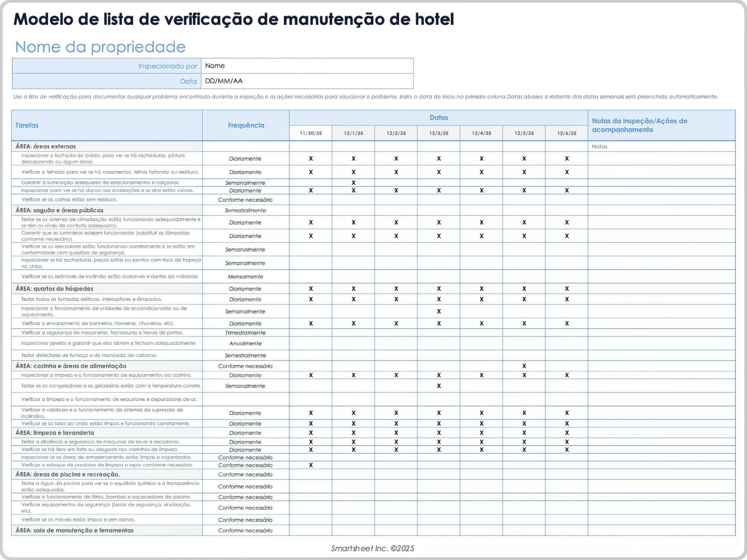Select the DD/MM/AA date field
Viewport: 747px width, 560px height.
pyautogui.click(x=307, y=81)
